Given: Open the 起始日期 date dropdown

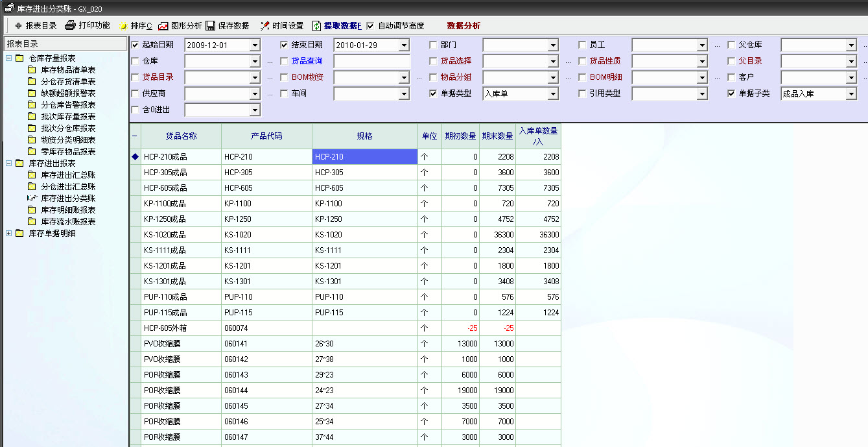Looking at the screenshot, I should click(255, 45).
